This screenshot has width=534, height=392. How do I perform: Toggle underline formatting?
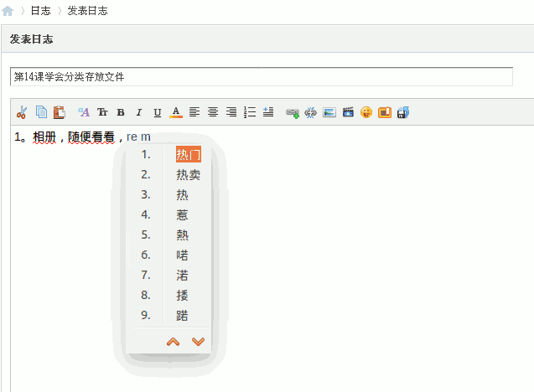158,112
